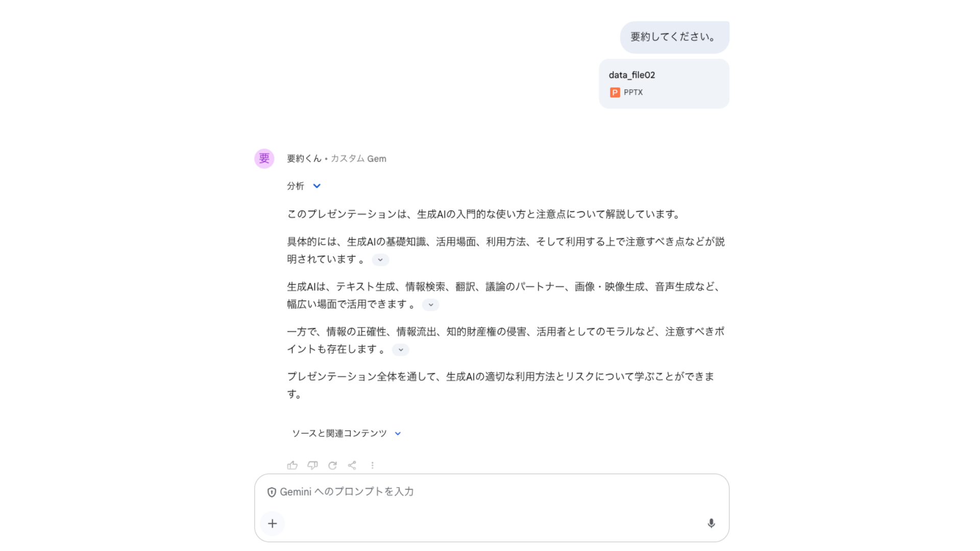Expand the 分析 section
Screen dimensions: 980x551
pos(316,186)
